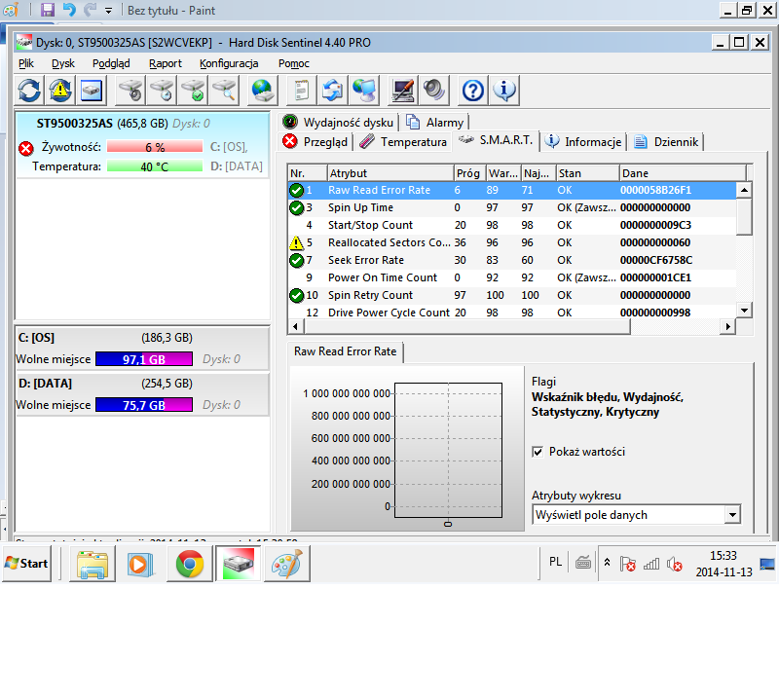Click the globe with disk toolbar icon
779x700 pixels.
point(262,91)
